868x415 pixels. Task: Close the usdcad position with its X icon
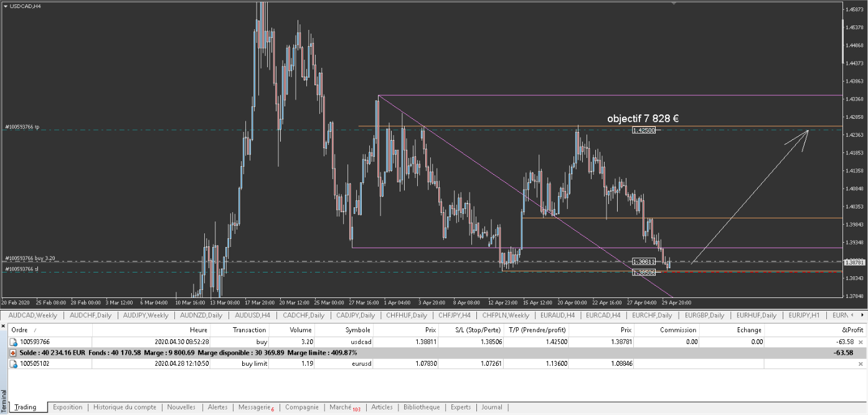861,342
